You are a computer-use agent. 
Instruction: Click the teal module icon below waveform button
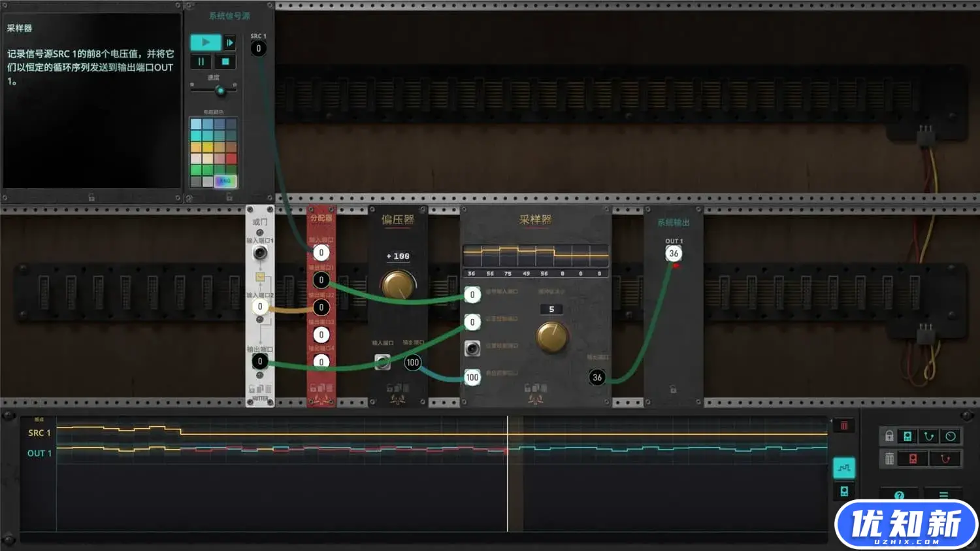(x=843, y=491)
